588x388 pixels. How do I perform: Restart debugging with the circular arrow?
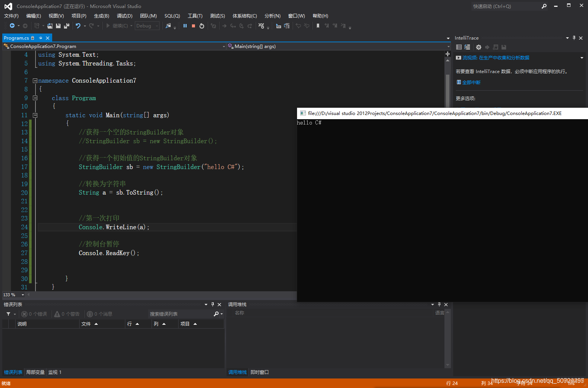202,26
